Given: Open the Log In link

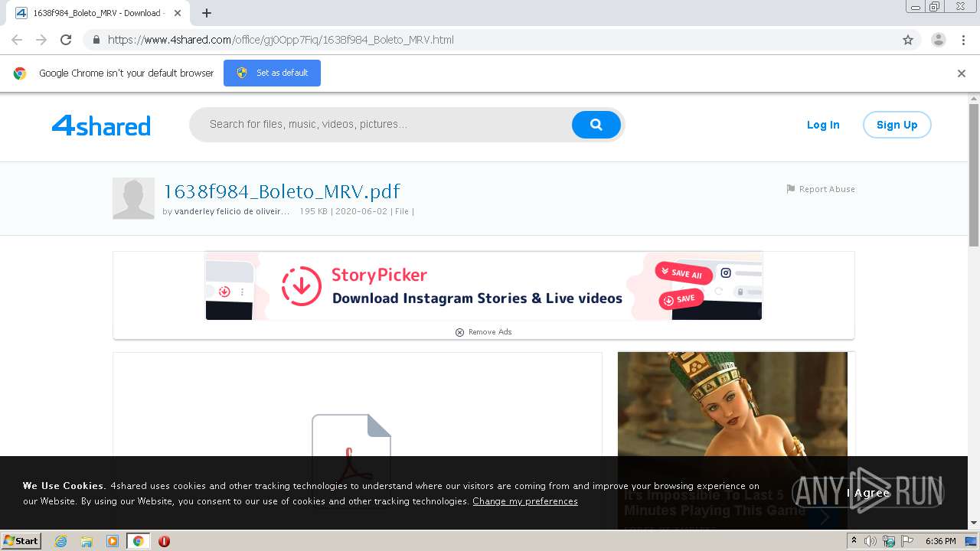Looking at the screenshot, I should coord(823,125).
